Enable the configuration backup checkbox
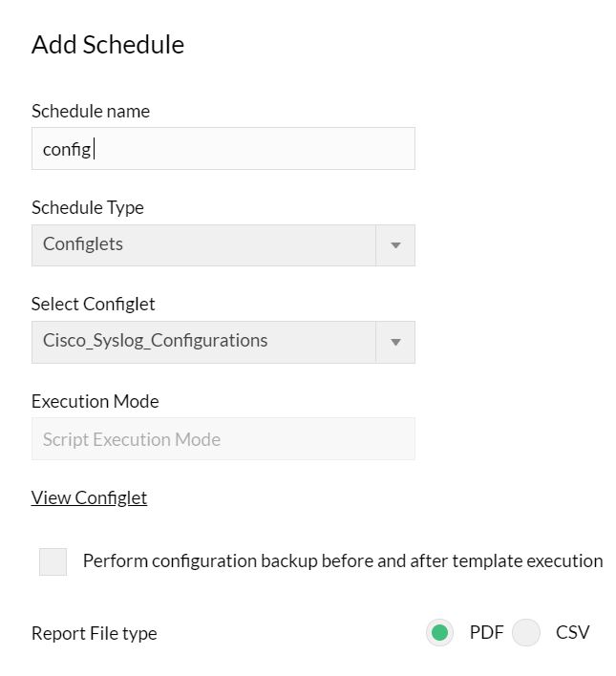 pyautogui.click(x=53, y=561)
